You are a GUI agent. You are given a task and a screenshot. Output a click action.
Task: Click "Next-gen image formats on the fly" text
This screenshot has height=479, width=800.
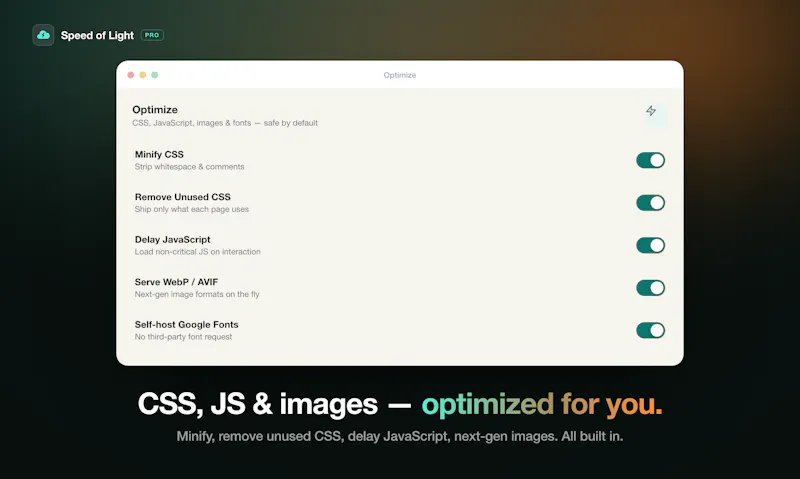pyautogui.click(x=197, y=294)
